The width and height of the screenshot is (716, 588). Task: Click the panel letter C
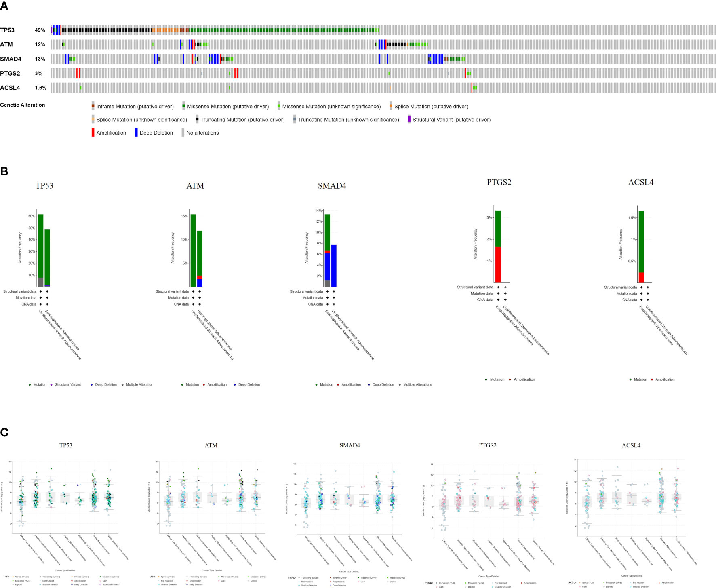click(4, 432)
